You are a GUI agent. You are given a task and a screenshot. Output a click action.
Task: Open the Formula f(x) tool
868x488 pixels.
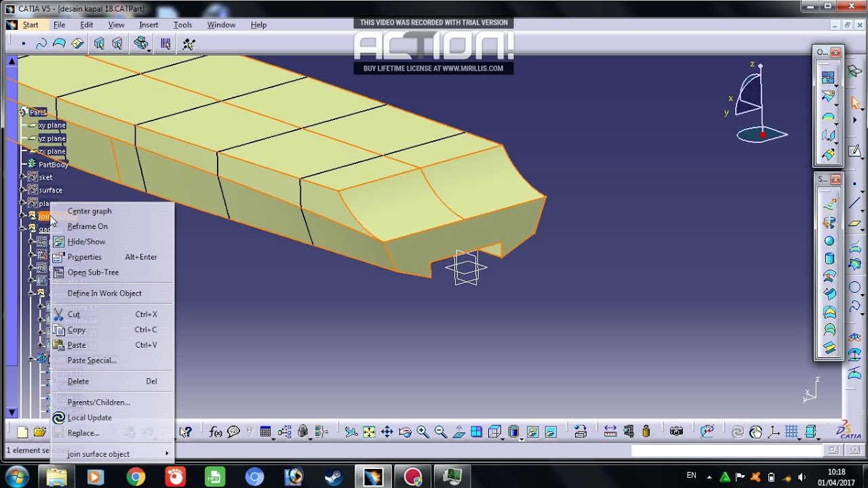click(216, 432)
